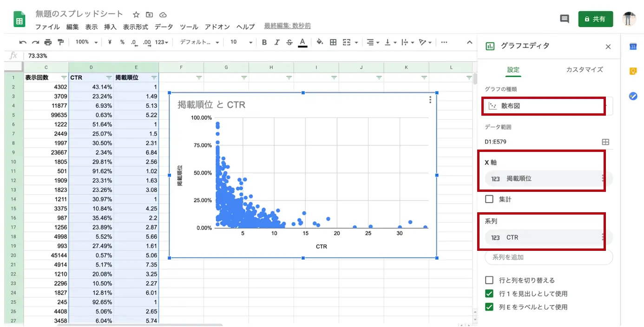Check the cloud save status

coord(163,15)
